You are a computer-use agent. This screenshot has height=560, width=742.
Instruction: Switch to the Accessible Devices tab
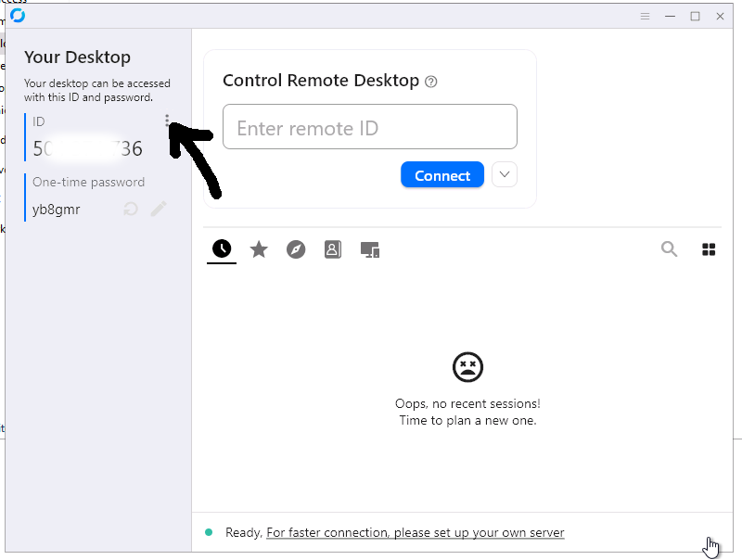click(x=370, y=248)
